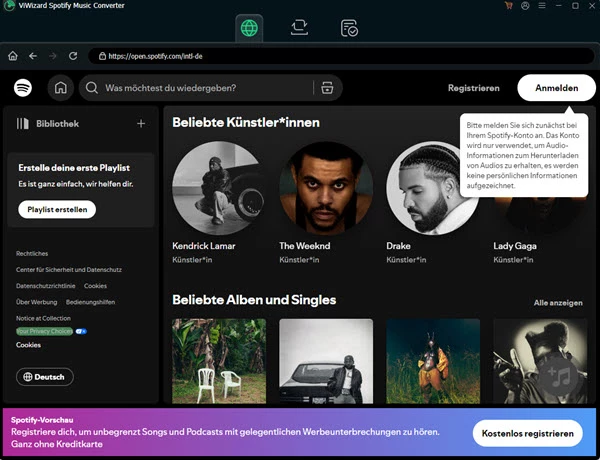Screen dimensions: 600x460
Task: Open The Weeknd artist thumbnail
Action: coord(326,188)
